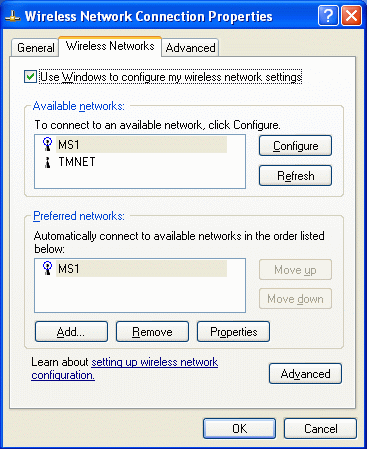This screenshot has width=369, height=449.
Task: Click the MS1 antenna icon in Preferred networks
Action: [47, 268]
